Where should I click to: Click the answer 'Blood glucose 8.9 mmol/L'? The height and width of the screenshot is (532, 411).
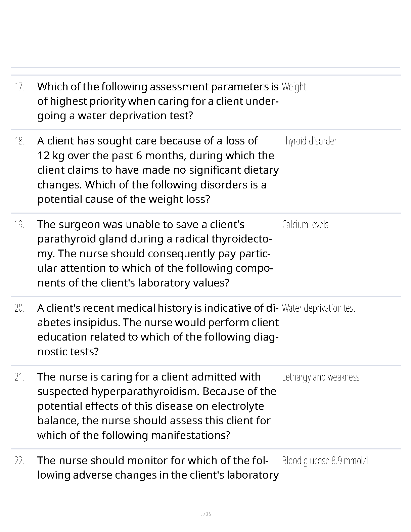point(326,461)
